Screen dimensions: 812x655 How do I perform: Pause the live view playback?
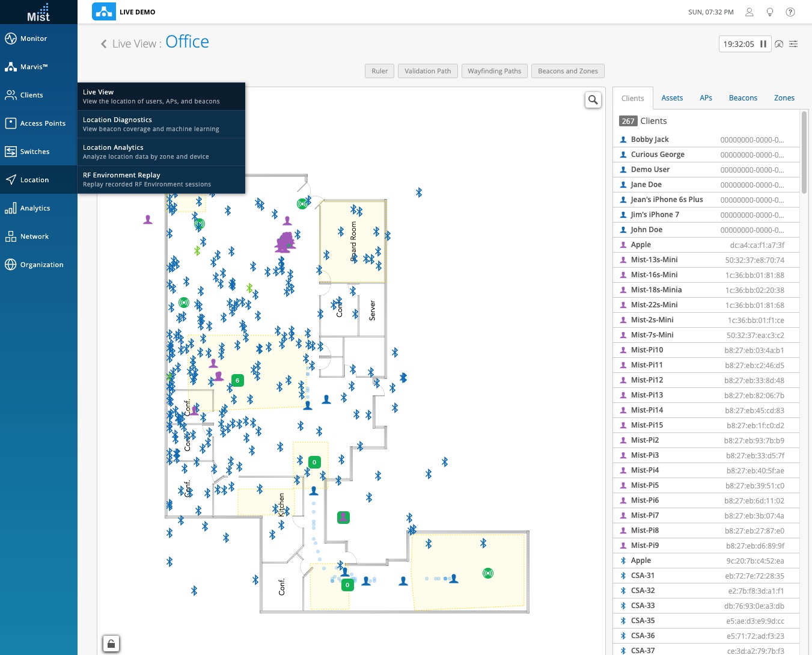[763, 43]
